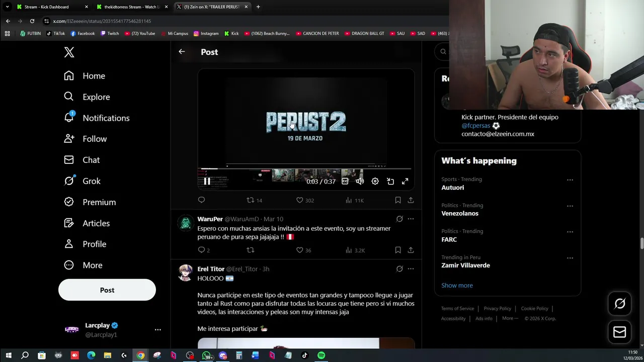
Task: Open Spotify from the taskbar
Action: (321, 355)
